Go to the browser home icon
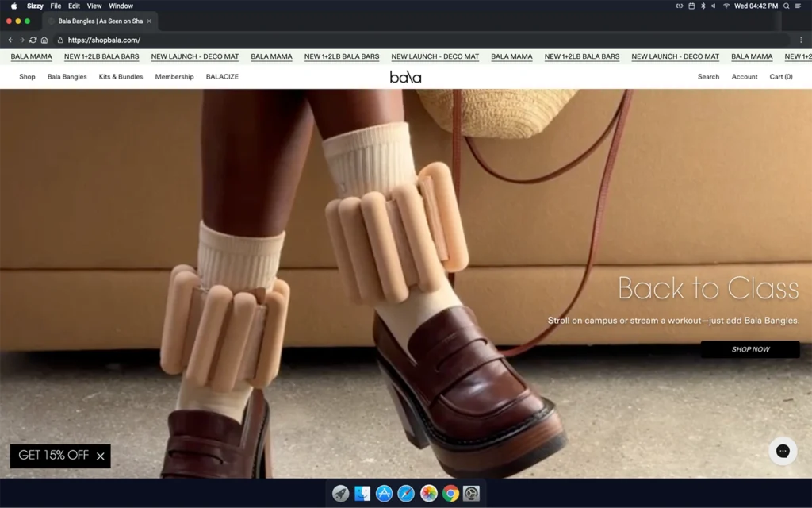The width and height of the screenshot is (812, 508). 44,40
